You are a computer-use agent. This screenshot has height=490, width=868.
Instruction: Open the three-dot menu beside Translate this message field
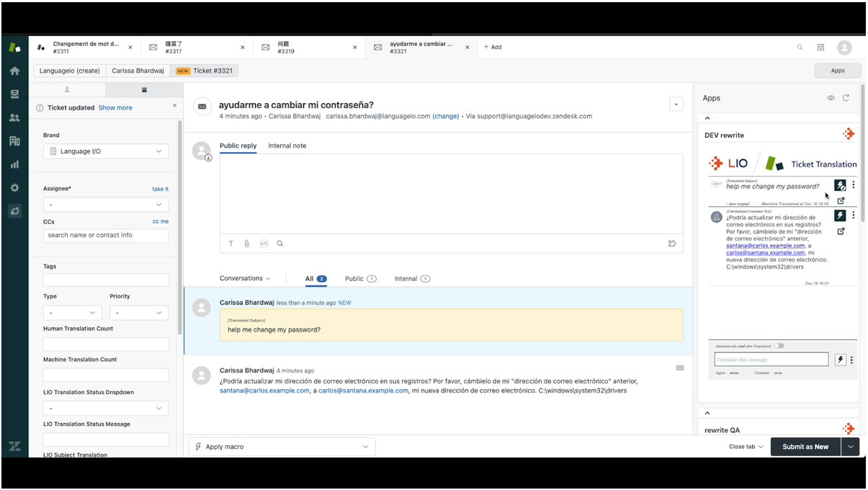(x=852, y=360)
